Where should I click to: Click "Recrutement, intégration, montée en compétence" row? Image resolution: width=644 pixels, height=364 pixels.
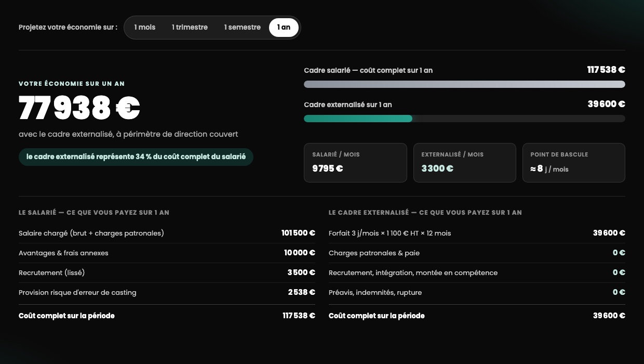pyautogui.click(x=477, y=272)
